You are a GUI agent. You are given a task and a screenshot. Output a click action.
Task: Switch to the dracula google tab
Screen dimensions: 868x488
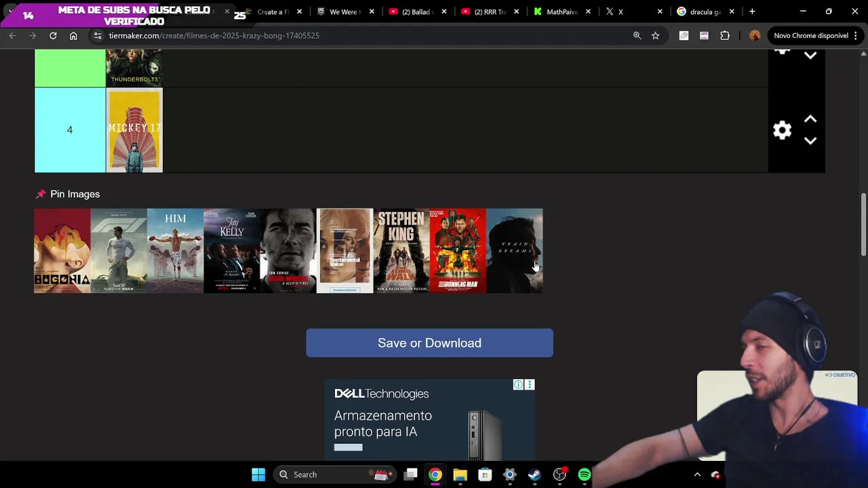click(705, 12)
